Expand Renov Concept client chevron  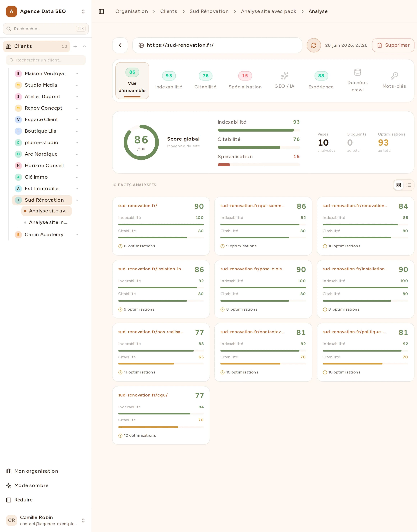[77, 108]
